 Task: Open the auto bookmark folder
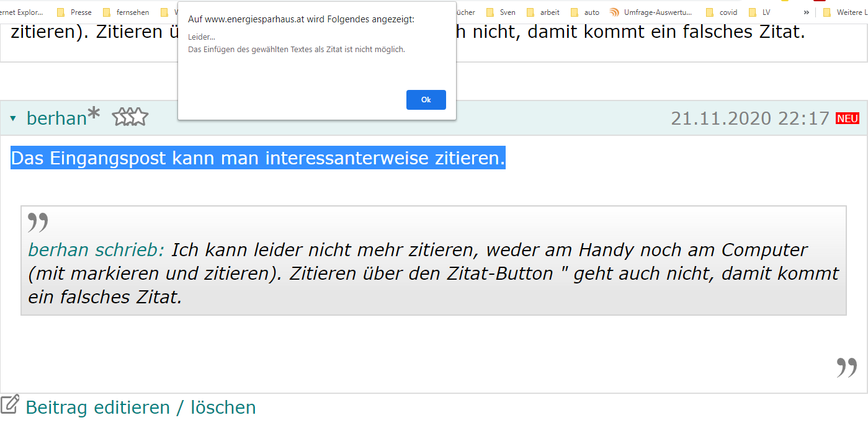click(585, 12)
